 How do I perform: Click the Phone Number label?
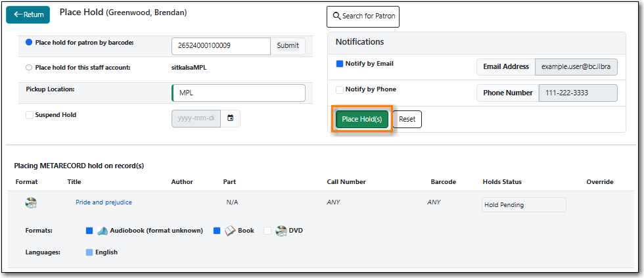508,93
